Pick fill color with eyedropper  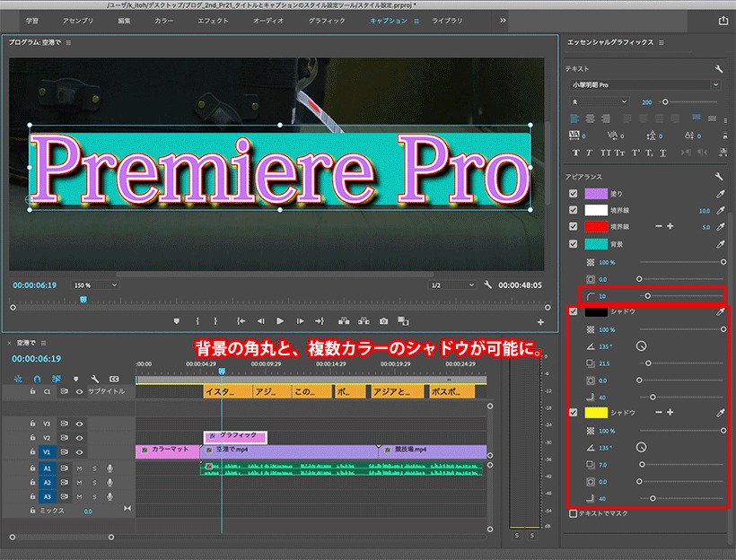[x=721, y=193]
